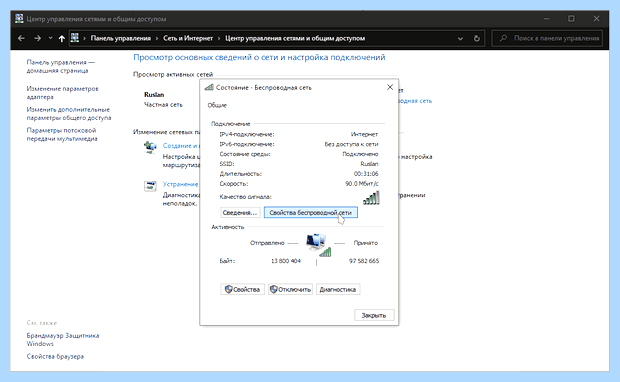620x382 pixels.
Task: Open 'Свойства браузера' link
Action: pyautogui.click(x=55, y=356)
